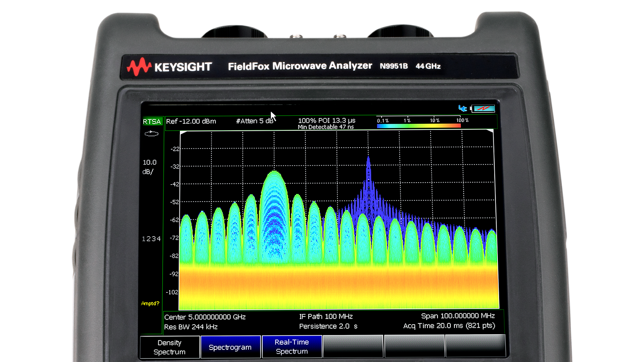Screen dimensions: 644x362
Task: Tap the battery status icon
Action: coord(483,108)
